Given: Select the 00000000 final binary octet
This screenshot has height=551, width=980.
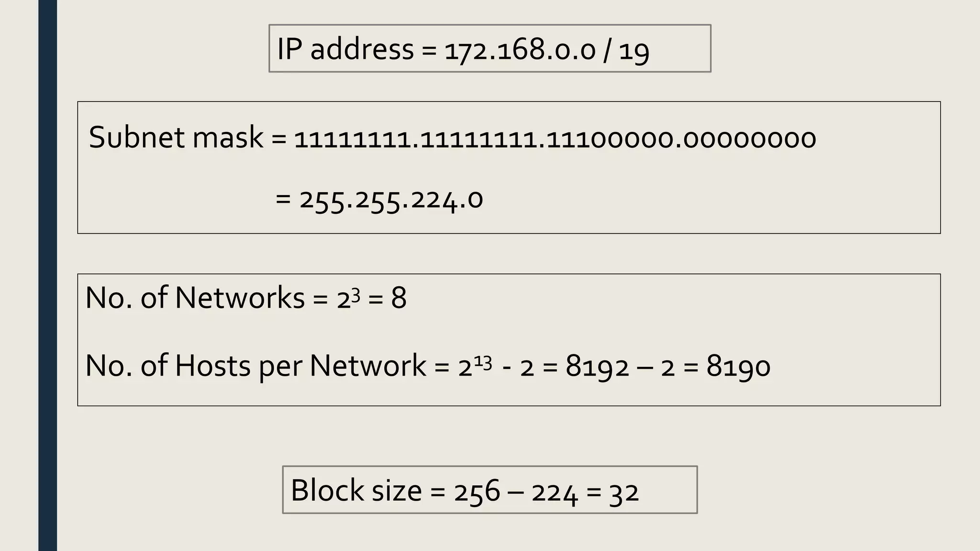Looking at the screenshot, I should (750, 139).
